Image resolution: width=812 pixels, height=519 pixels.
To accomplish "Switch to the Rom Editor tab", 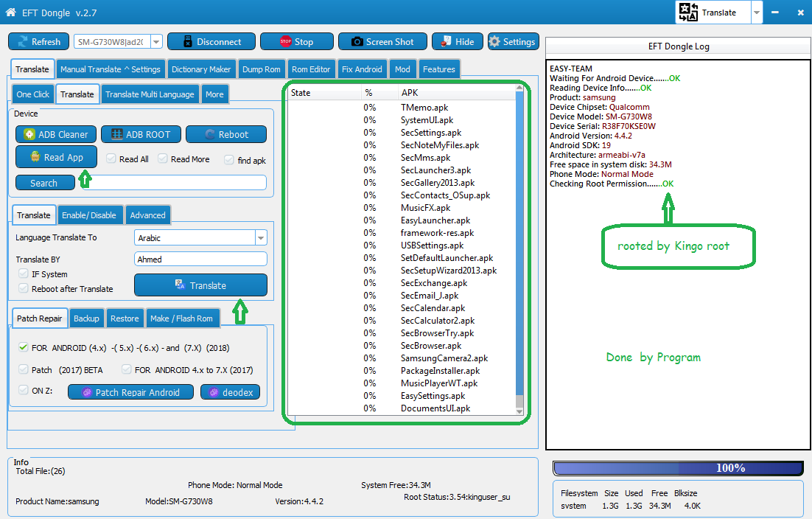I will coord(311,69).
